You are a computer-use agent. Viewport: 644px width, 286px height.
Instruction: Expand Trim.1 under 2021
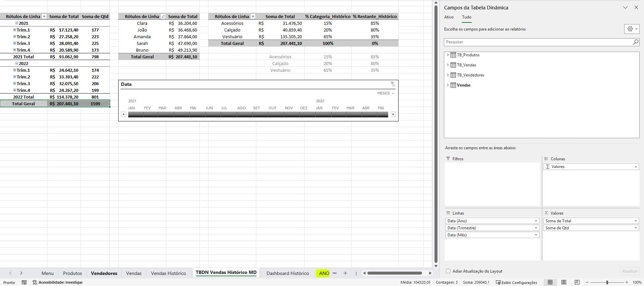(x=14, y=30)
